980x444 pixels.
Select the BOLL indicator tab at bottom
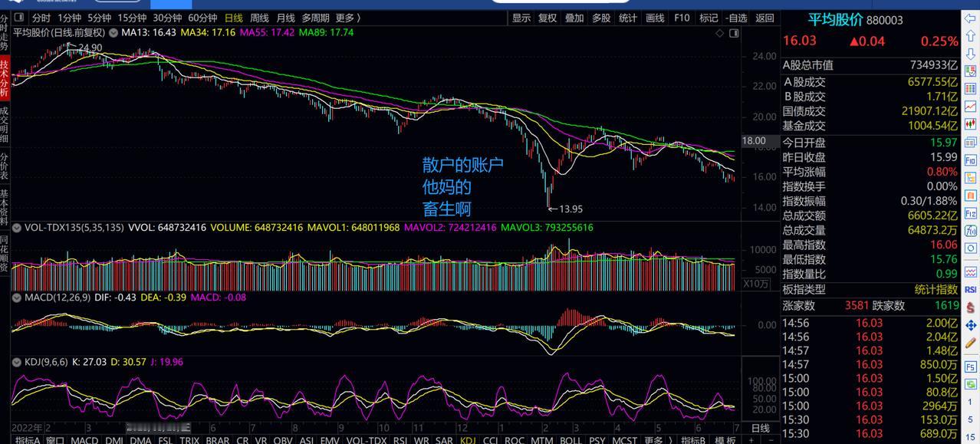coord(571,439)
